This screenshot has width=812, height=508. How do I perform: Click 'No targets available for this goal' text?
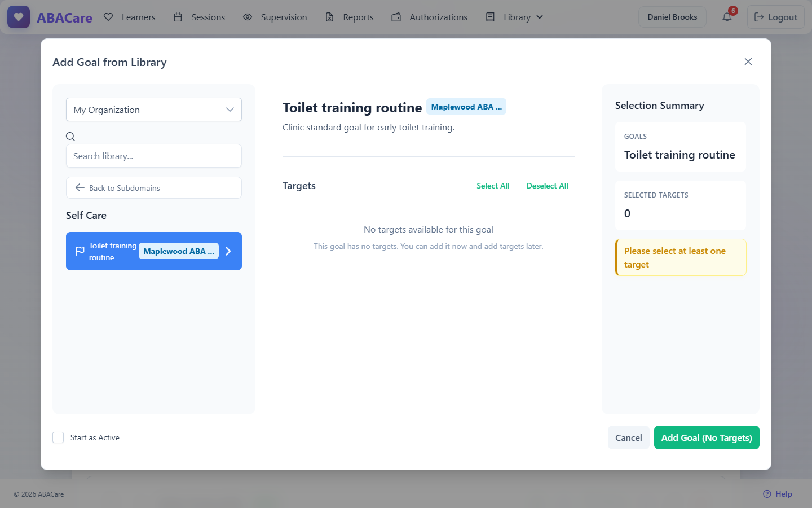(429, 230)
